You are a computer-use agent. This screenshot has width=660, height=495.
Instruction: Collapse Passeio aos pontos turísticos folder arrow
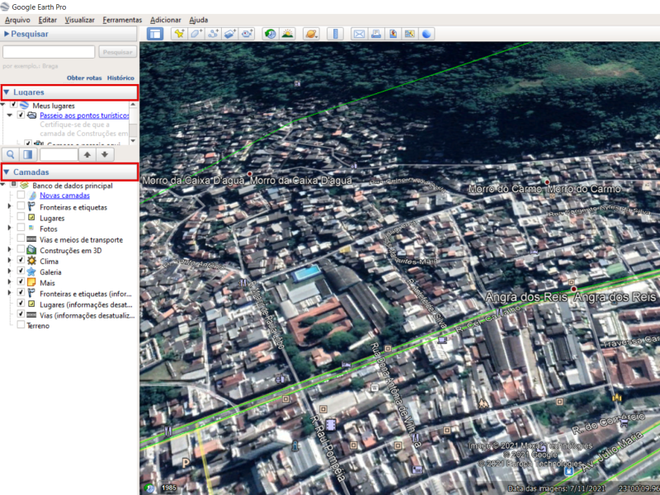tap(9, 115)
